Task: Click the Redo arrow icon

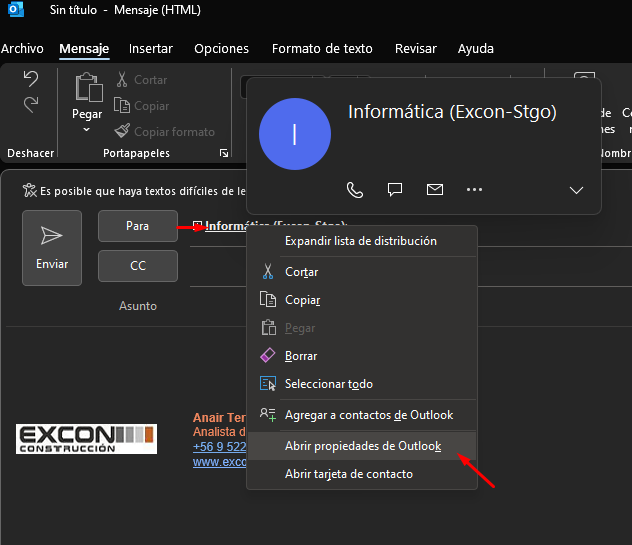Action: point(31,104)
